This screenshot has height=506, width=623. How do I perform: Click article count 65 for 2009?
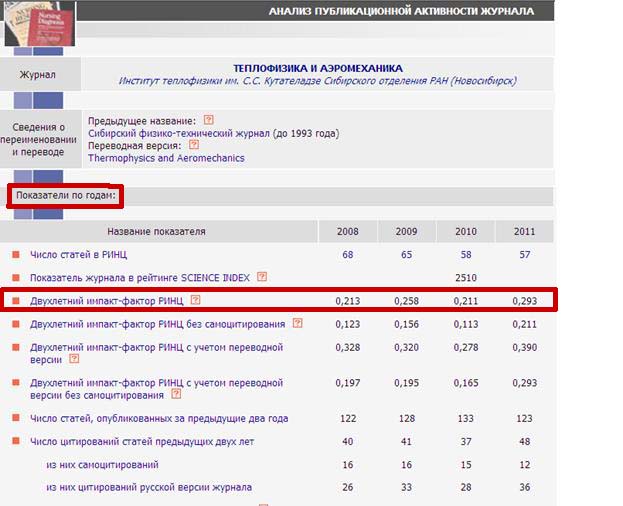(x=406, y=255)
